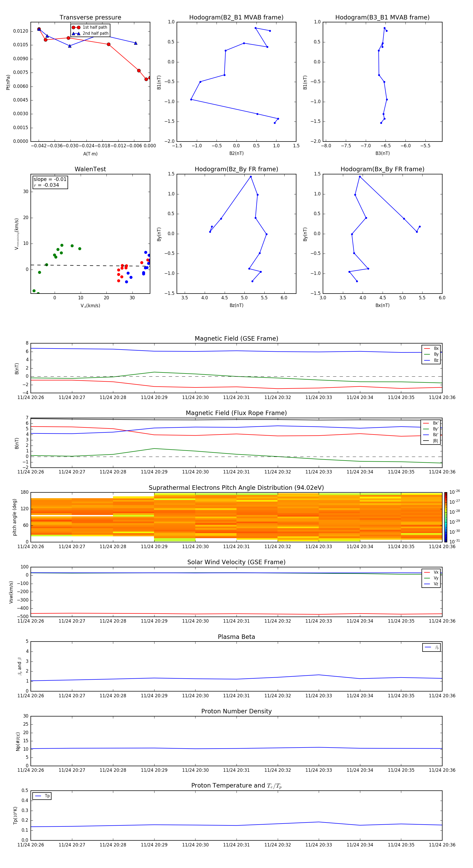Click the "Bx" entry in GSE legend
The width and height of the screenshot is (473, 868).
pyautogui.click(x=431, y=349)
